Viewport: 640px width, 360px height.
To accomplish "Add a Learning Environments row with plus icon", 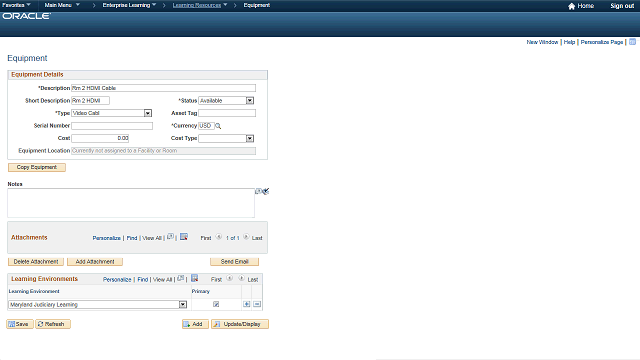I will coord(247,304).
